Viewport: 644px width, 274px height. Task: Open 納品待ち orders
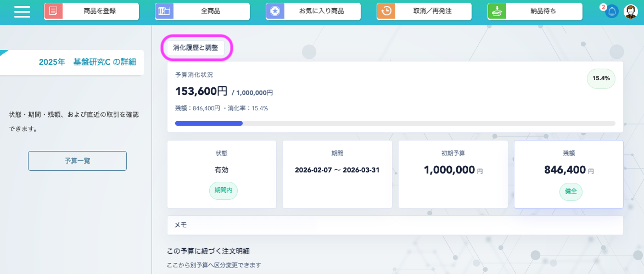tap(543, 12)
